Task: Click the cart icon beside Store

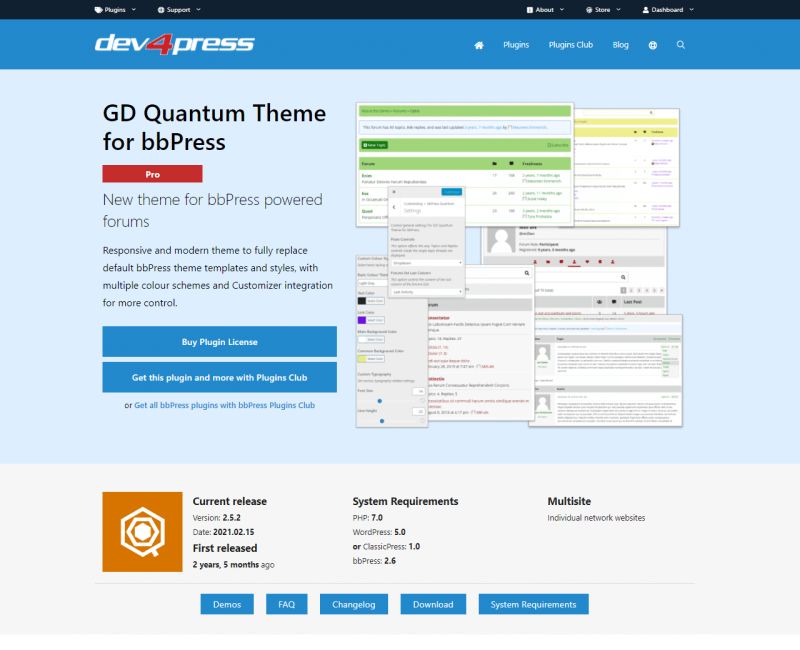Action: [587, 10]
